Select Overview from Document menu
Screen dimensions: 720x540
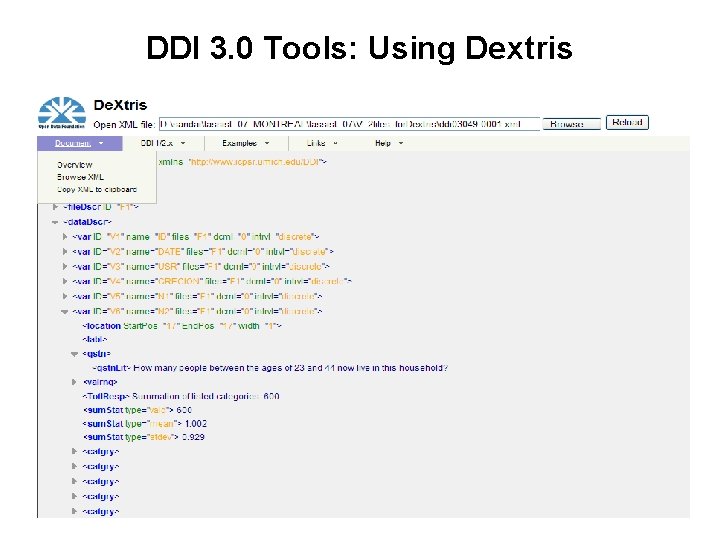75,165
